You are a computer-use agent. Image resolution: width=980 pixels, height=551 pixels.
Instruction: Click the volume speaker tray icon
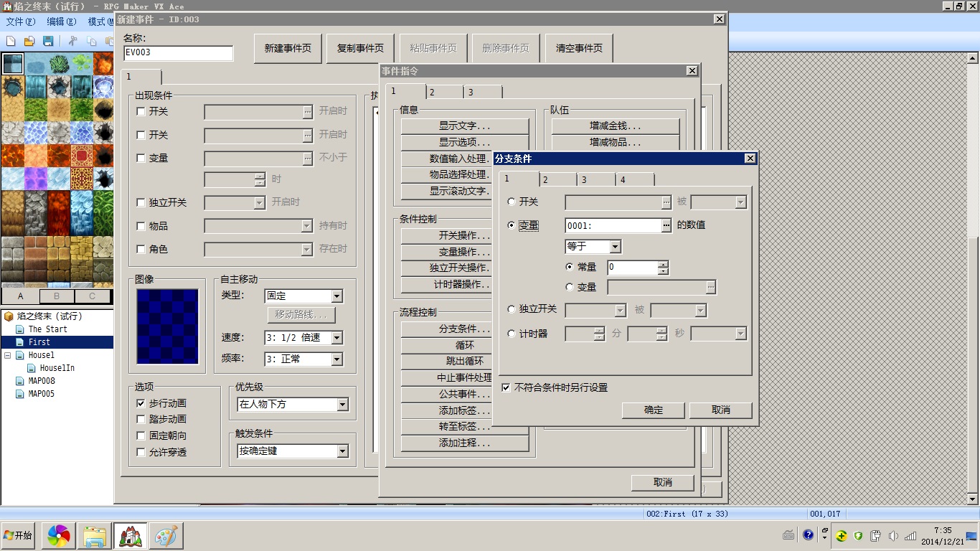coord(893,535)
